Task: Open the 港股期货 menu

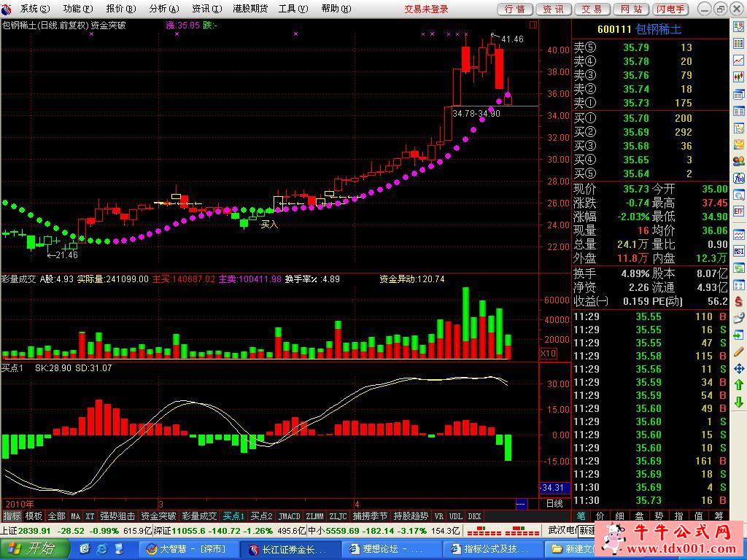Action: coord(250,9)
